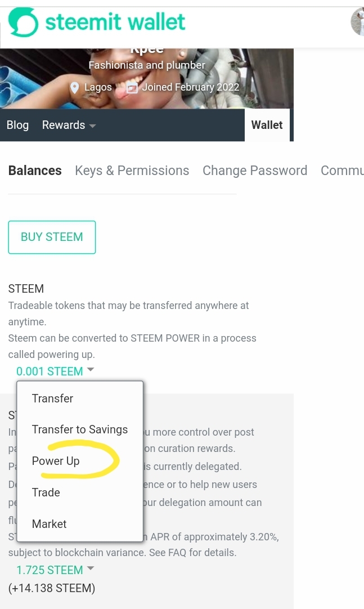Viewport: 364px width, 609px height.
Task: Open the 1.725 STEEM power dropdown
Action: point(55,570)
